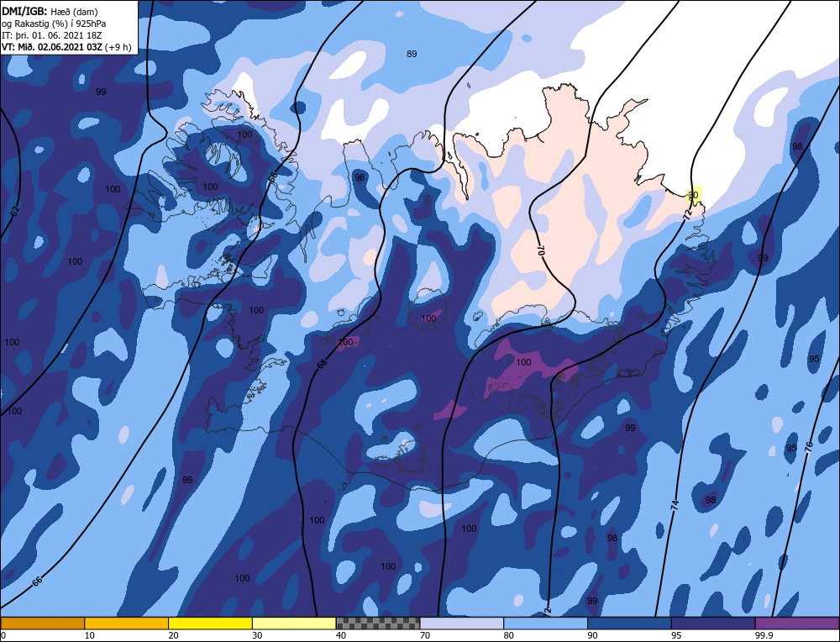This screenshot has width=840, height=642.
Task: Click the lavender 70–80 legend swatch
Action: pyautogui.click(x=462, y=623)
